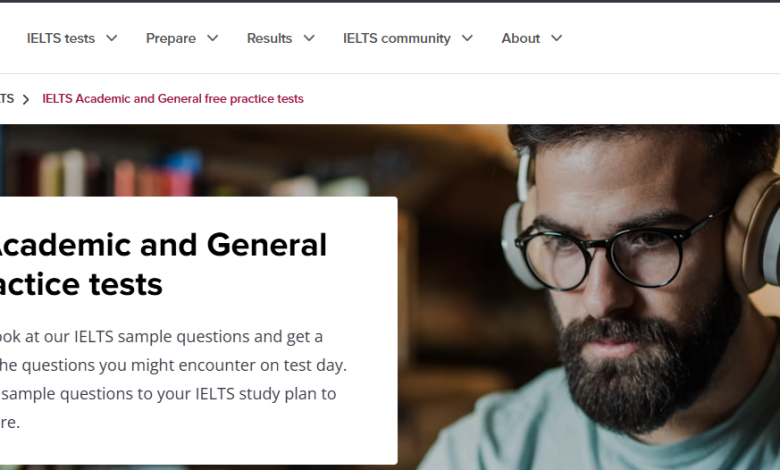Open the free practice tests breadcrumb link
The width and height of the screenshot is (780, 470).
click(x=173, y=99)
